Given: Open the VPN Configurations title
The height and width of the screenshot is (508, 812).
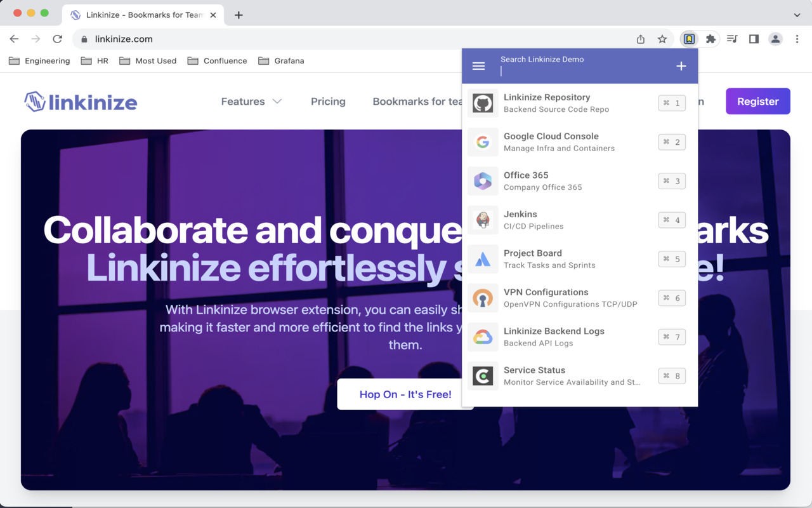Looking at the screenshot, I should (546, 292).
